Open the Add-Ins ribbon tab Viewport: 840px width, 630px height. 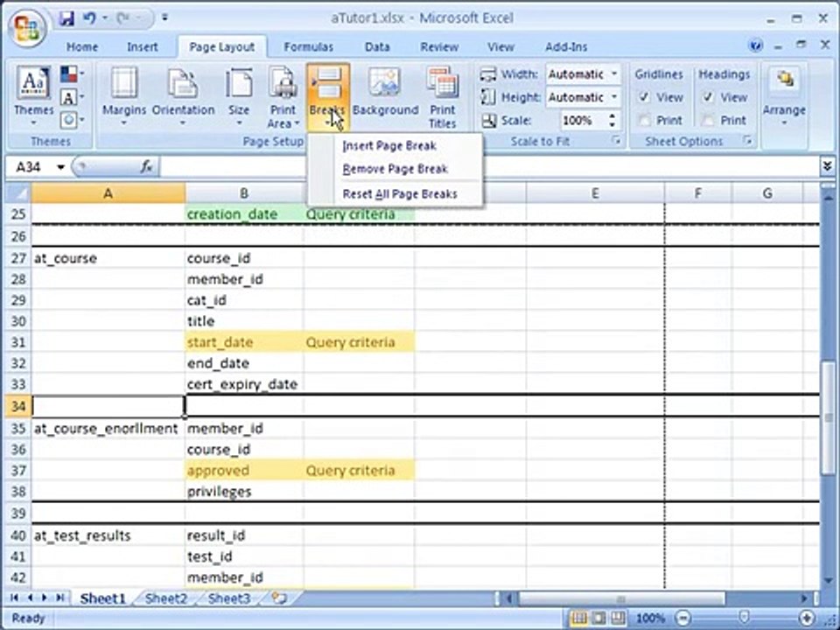click(x=566, y=47)
